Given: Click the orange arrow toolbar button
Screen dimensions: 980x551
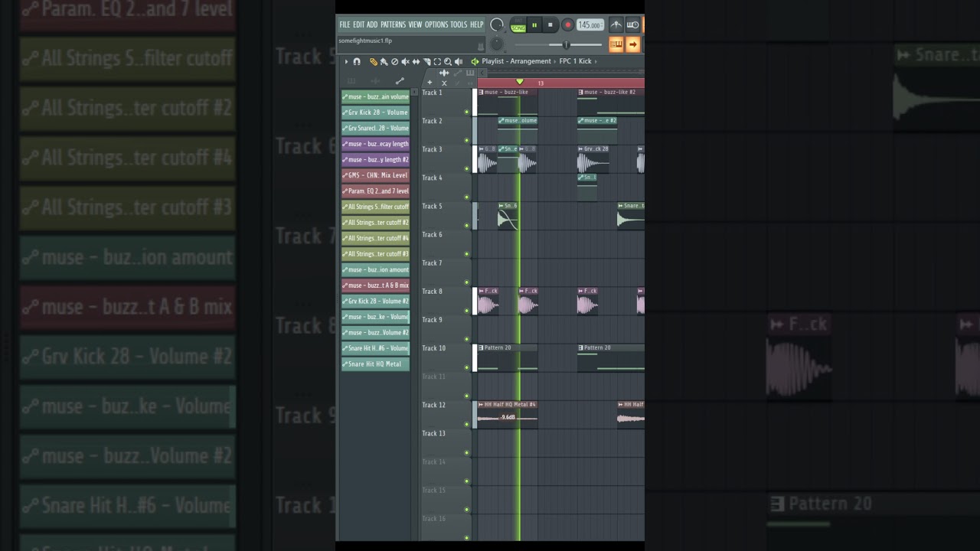Looking at the screenshot, I should point(633,44).
